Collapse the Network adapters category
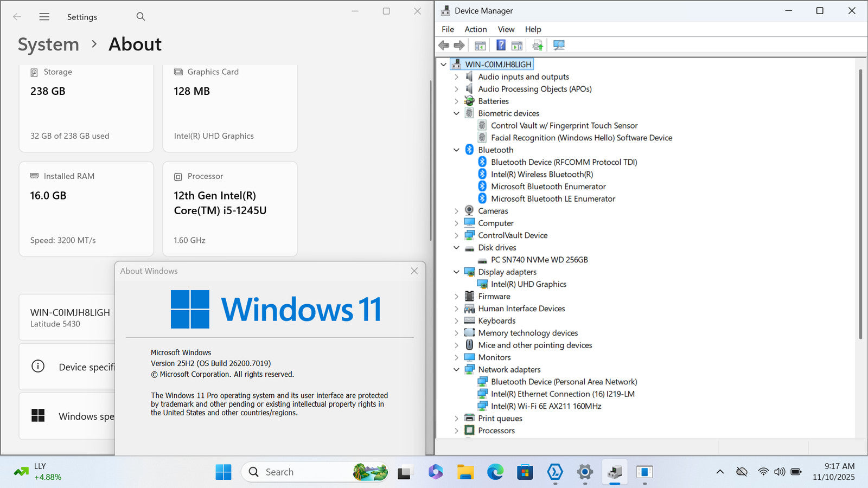Image resolution: width=868 pixels, height=488 pixels. pos(456,370)
